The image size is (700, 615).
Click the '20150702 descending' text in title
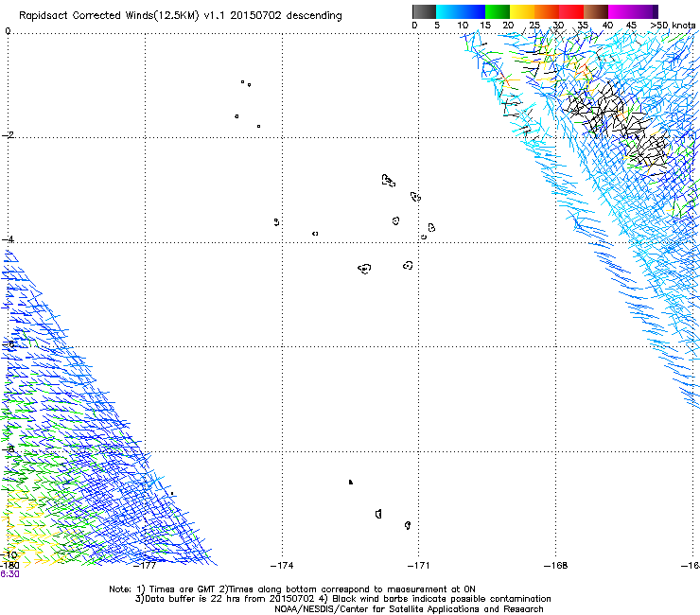point(286,15)
